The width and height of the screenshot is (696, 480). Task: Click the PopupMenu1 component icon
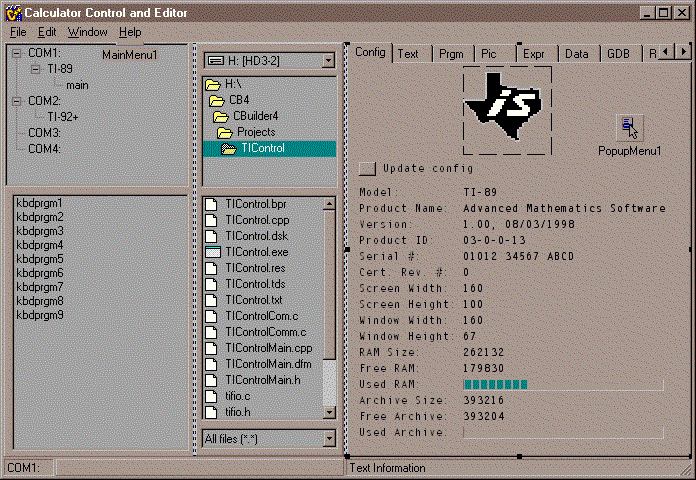(629, 128)
